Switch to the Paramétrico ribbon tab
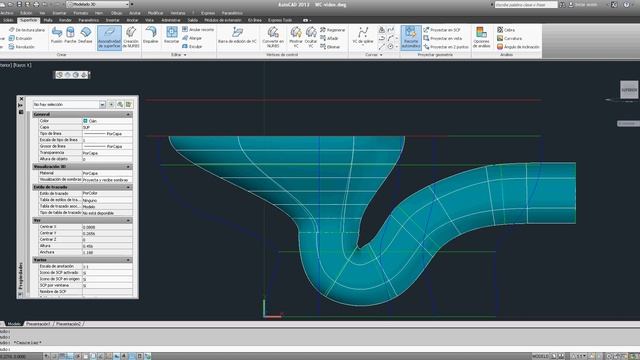The height and width of the screenshot is (360, 640). coord(89,20)
